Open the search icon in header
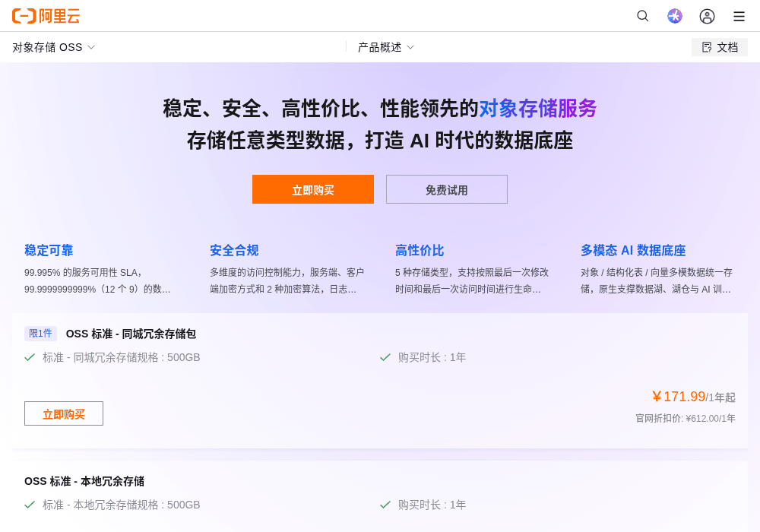This screenshot has height=532, width=760. (x=643, y=16)
